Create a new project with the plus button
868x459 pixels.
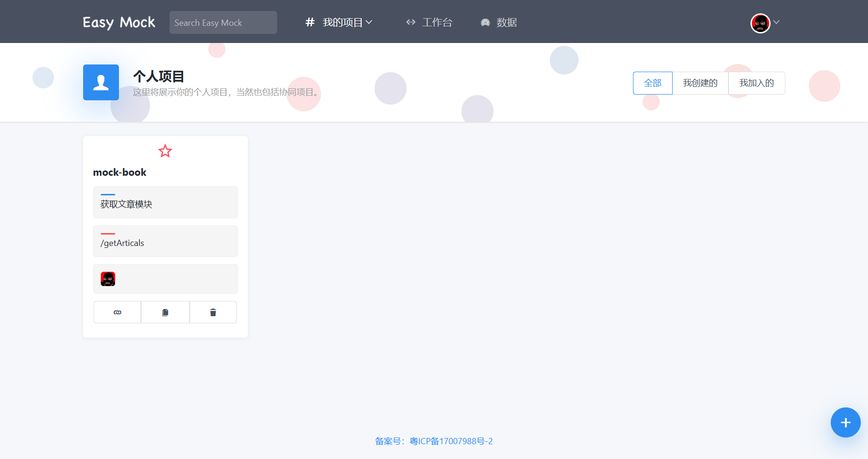coord(845,422)
